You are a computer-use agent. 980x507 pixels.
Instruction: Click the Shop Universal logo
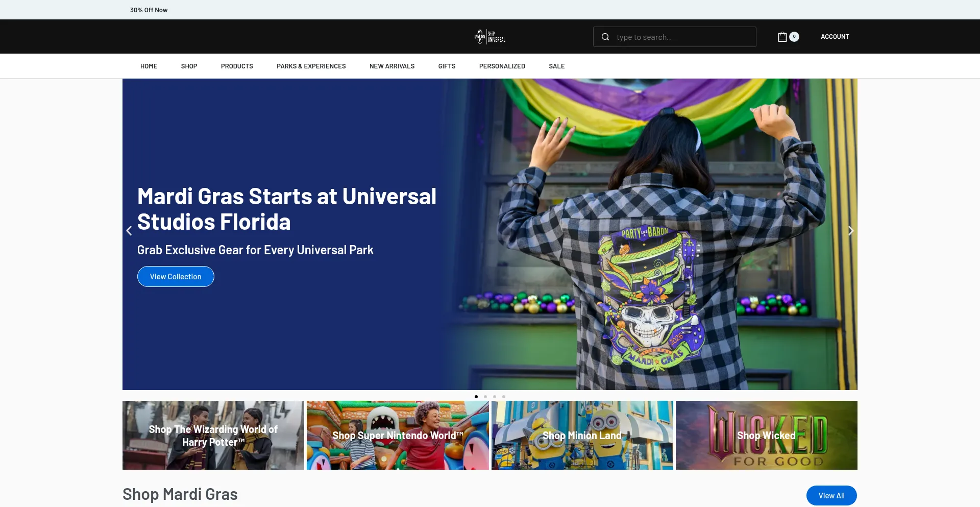[x=490, y=37]
